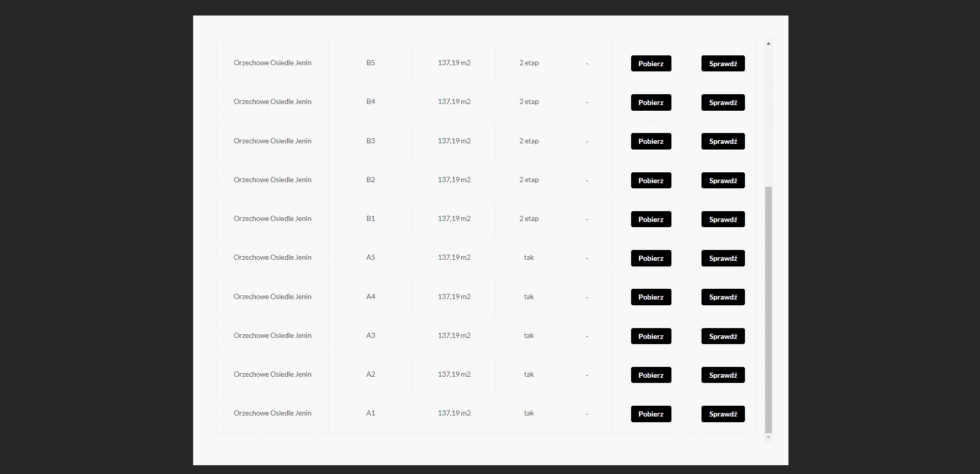The height and width of the screenshot is (474, 980).
Task: Open Sprawdź for unit B1
Action: (x=723, y=219)
